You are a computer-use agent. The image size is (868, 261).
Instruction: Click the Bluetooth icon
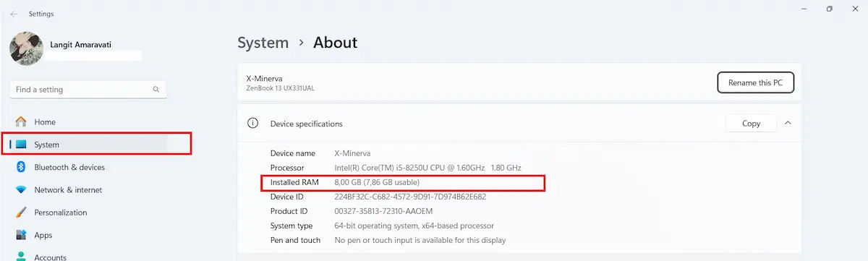pyautogui.click(x=21, y=167)
